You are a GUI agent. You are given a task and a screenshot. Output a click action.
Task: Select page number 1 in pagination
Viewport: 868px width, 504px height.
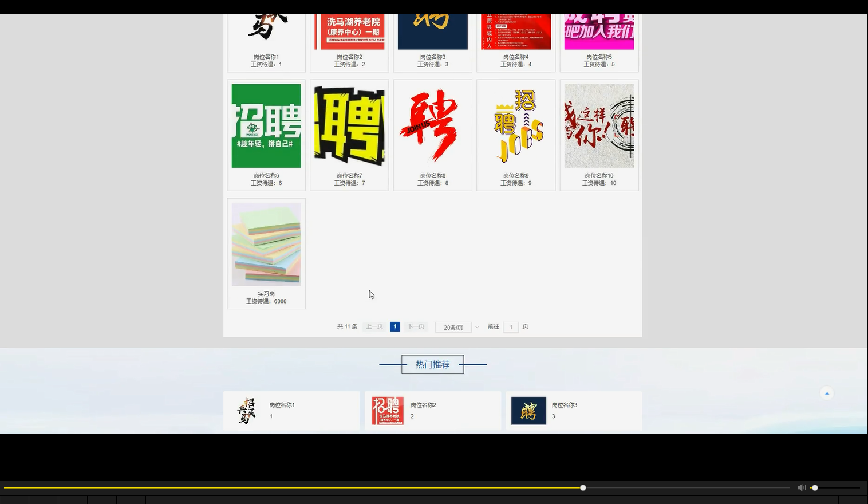[x=395, y=326]
